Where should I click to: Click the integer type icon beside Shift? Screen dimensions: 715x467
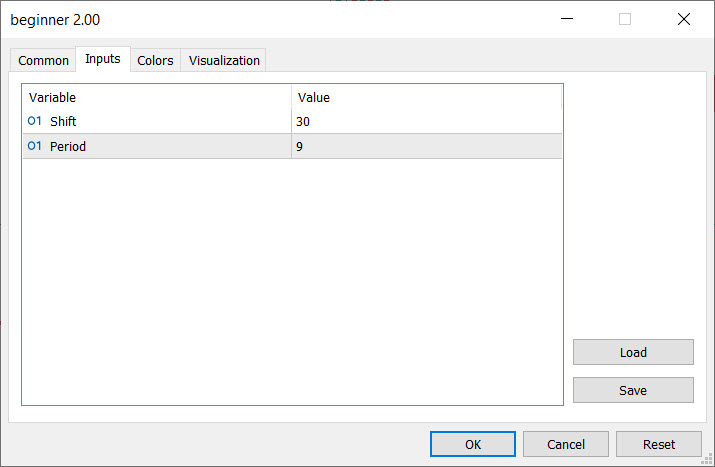(x=35, y=121)
